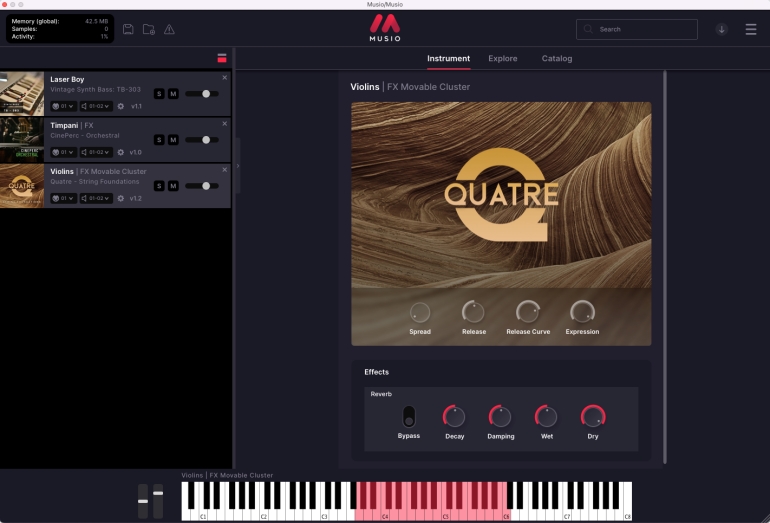Open Timpani settings gear
This screenshot has height=523, width=770.
point(121,152)
